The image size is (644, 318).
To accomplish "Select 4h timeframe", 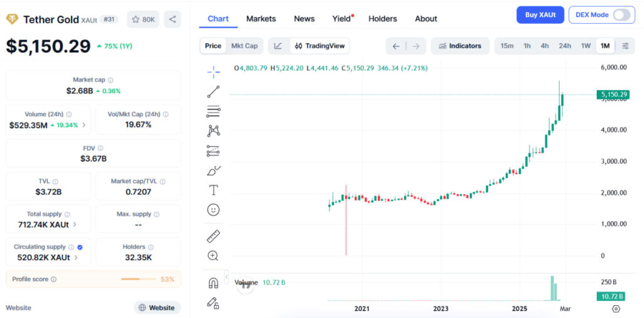I will click(545, 46).
